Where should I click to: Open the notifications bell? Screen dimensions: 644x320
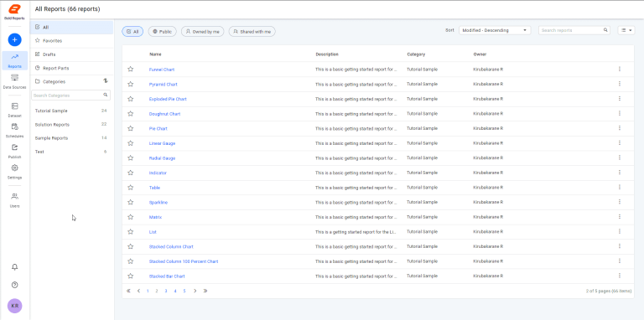15,267
